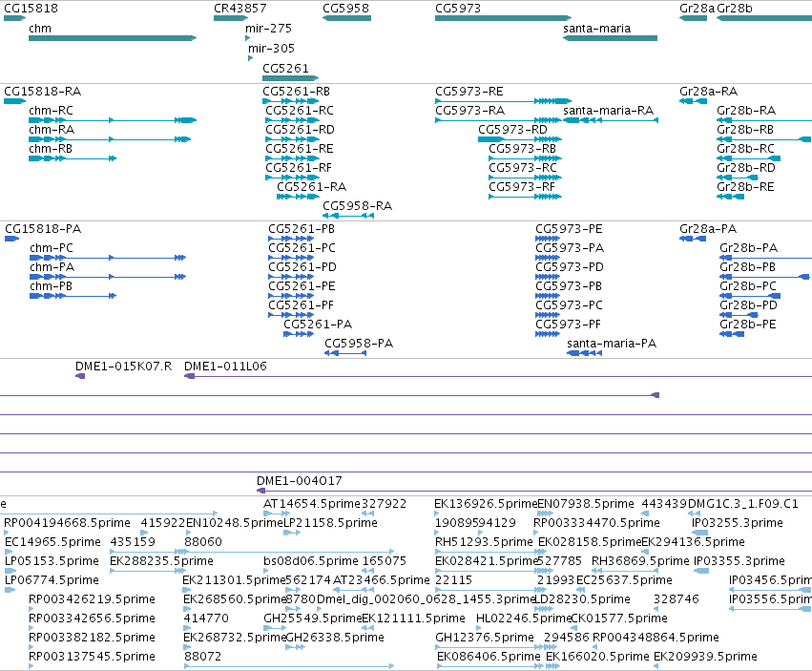Select the CG5261-PA protein label

[x=318, y=325]
